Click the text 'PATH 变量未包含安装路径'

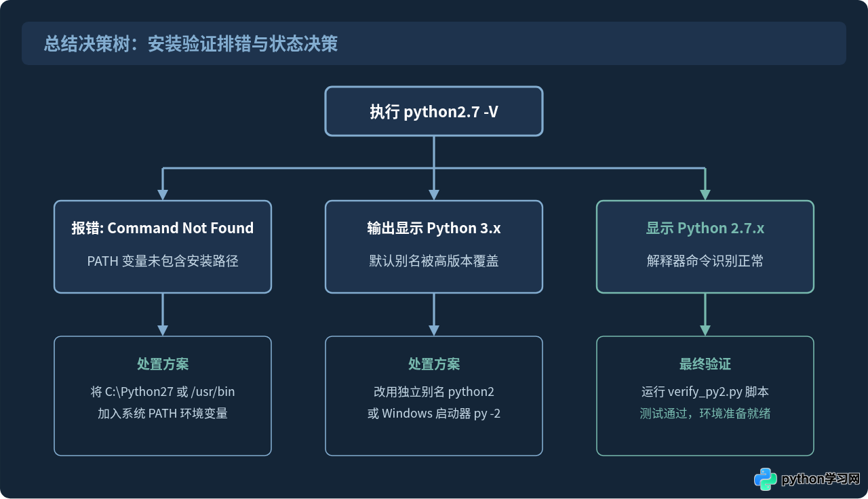tap(163, 260)
